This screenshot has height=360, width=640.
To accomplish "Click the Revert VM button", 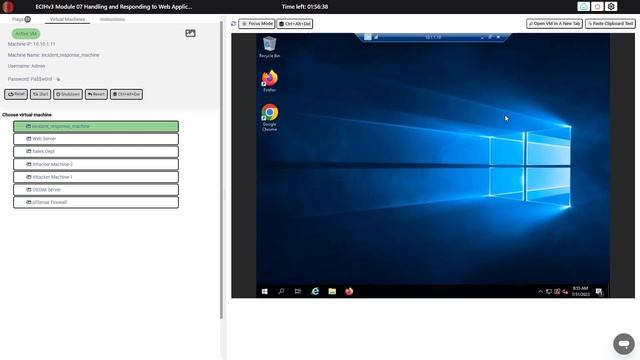I will [96, 94].
